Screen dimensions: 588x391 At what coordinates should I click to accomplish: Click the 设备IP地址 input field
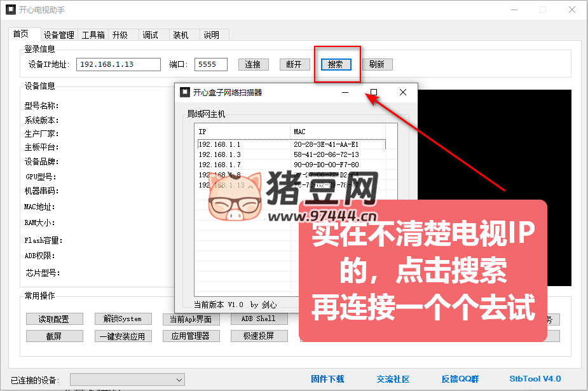(118, 64)
